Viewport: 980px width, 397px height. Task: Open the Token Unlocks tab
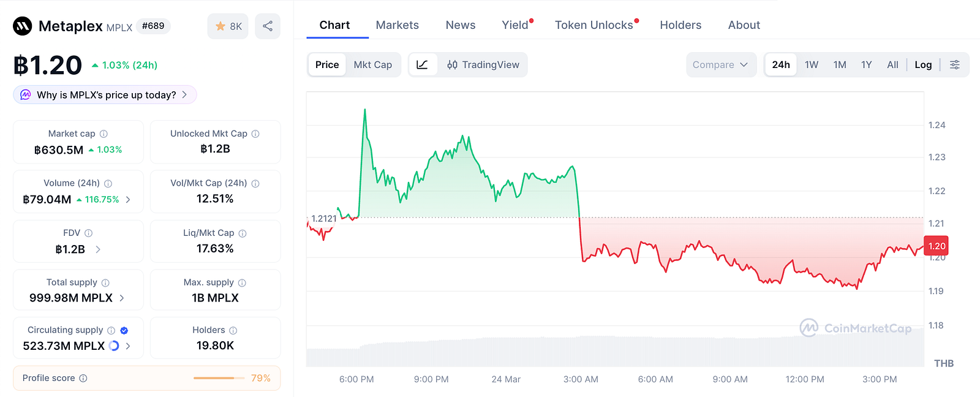click(595, 25)
